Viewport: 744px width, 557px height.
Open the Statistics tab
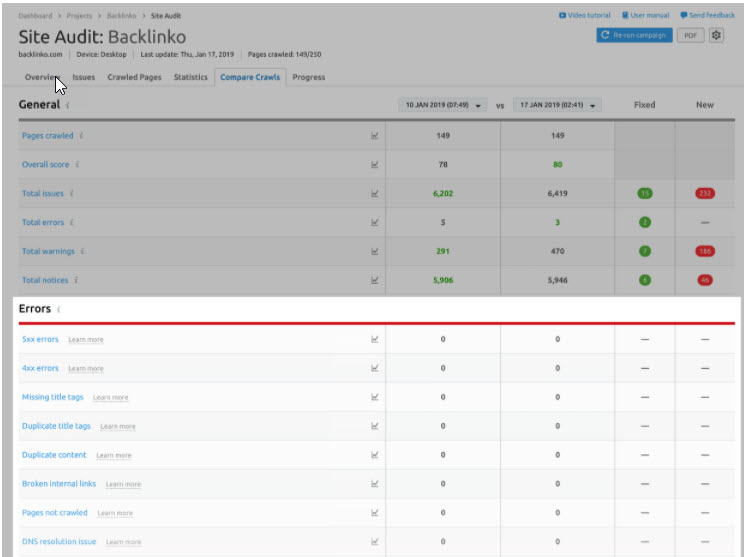191,77
